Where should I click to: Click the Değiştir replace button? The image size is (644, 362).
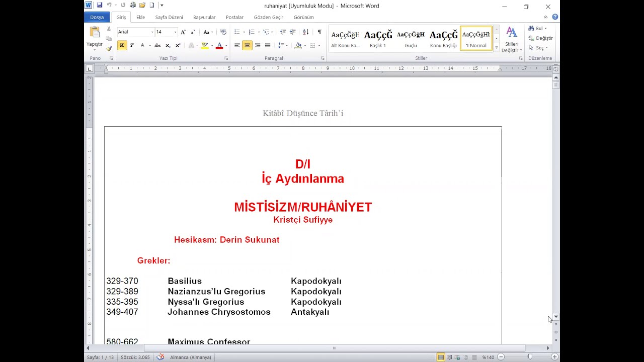(540, 38)
